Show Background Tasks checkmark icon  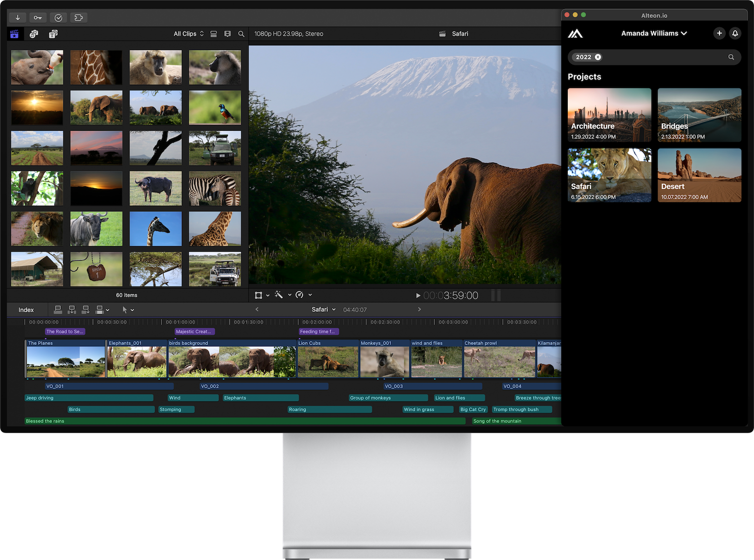tap(58, 18)
